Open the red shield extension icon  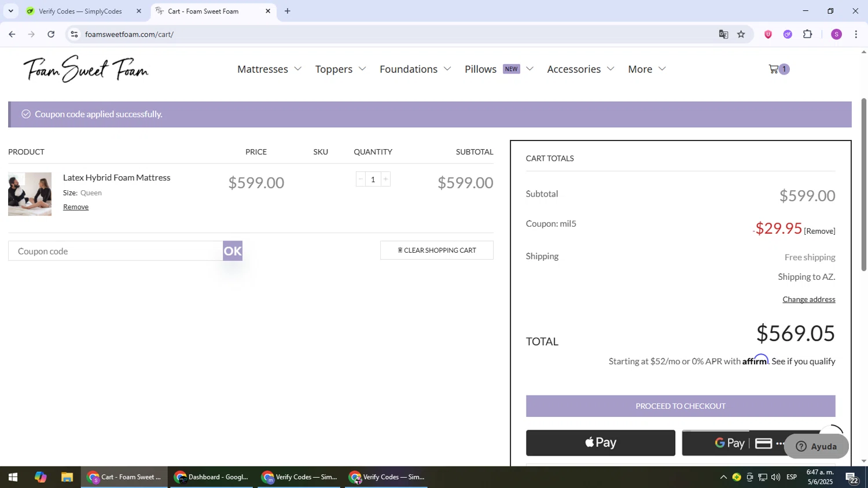[x=768, y=34]
